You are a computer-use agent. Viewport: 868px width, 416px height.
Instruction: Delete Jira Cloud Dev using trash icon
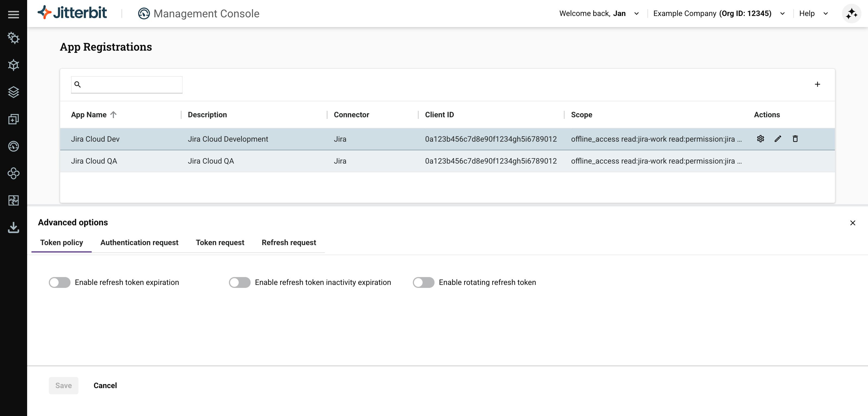(795, 139)
